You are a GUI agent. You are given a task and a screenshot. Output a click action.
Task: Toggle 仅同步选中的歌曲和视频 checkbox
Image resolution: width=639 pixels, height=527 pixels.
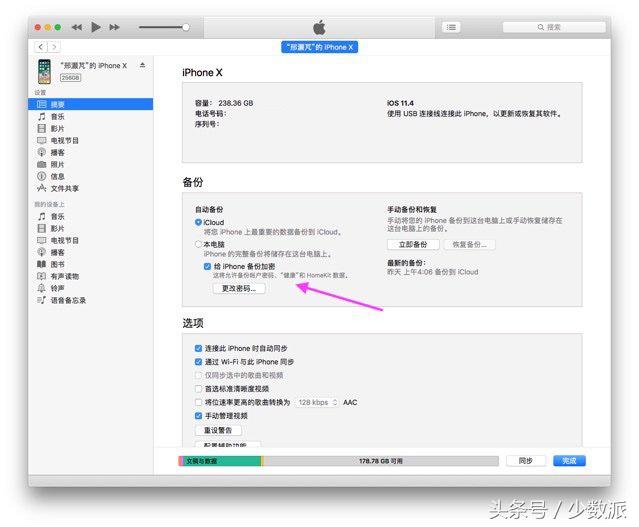click(x=198, y=375)
